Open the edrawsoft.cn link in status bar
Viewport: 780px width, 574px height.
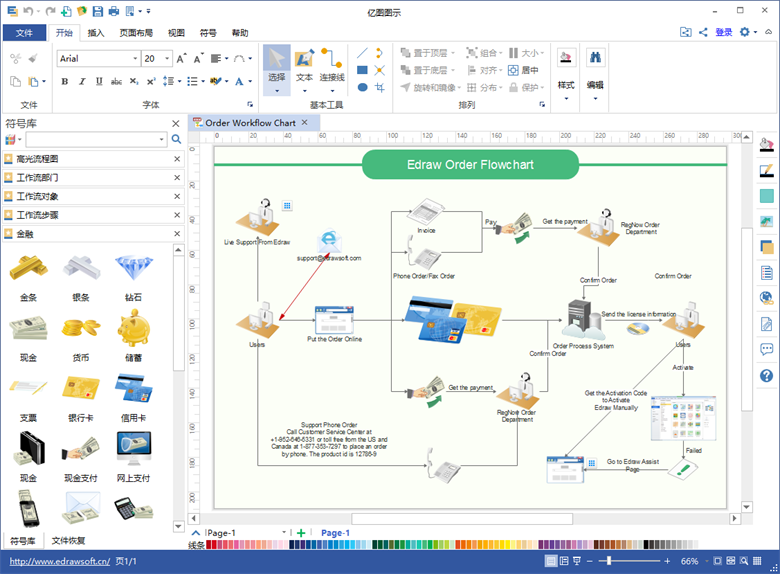[x=60, y=561]
